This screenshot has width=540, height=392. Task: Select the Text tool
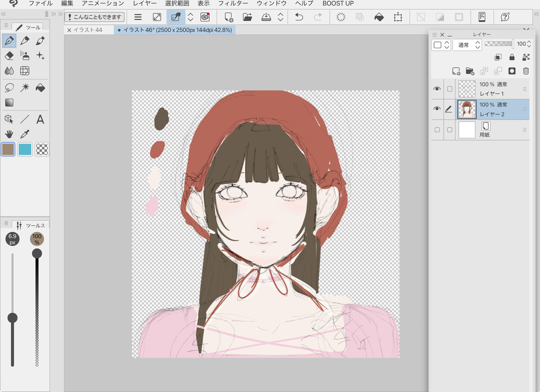click(x=40, y=119)
